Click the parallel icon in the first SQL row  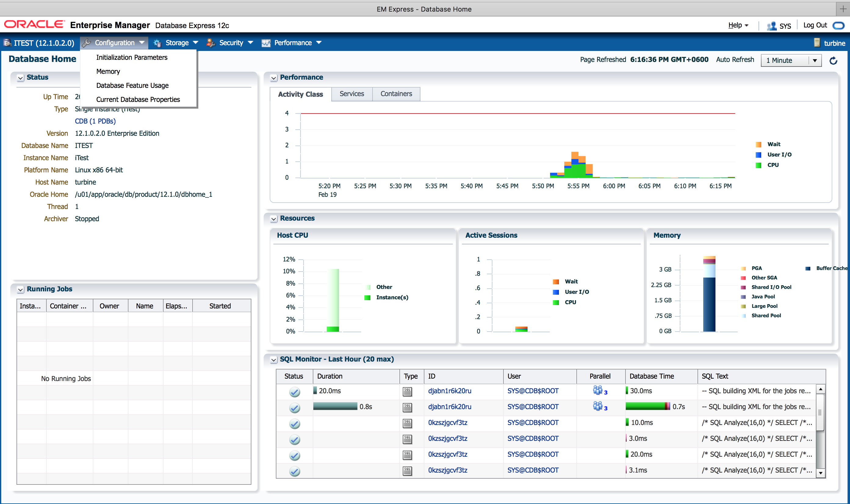598,390
